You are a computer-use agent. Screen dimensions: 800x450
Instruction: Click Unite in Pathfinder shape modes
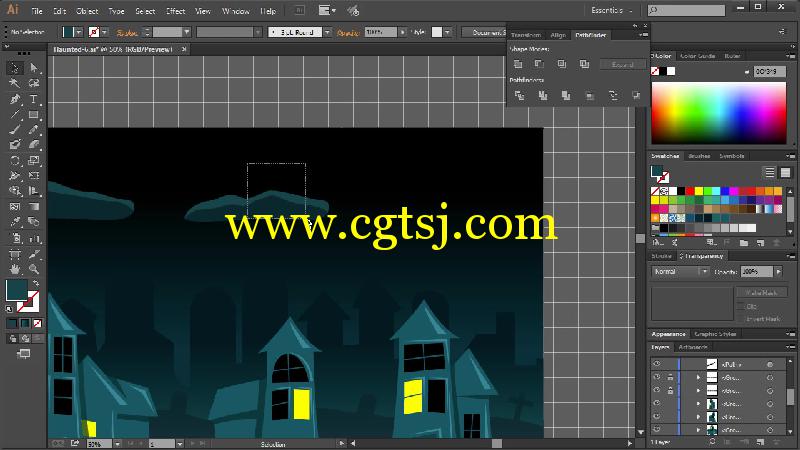coord(518,64)
